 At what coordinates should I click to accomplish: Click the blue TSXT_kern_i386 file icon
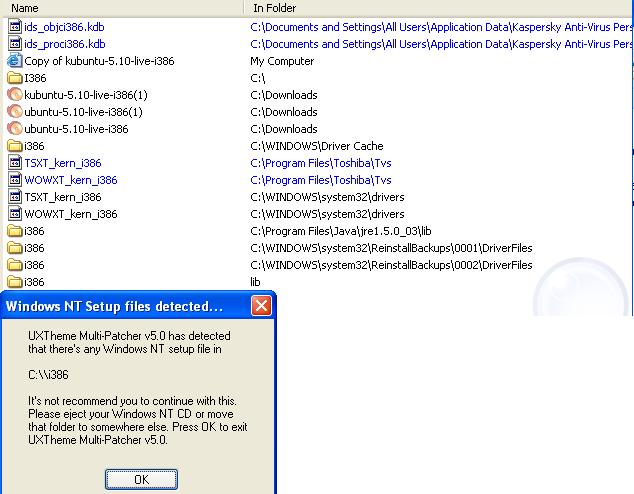point(15,163)
